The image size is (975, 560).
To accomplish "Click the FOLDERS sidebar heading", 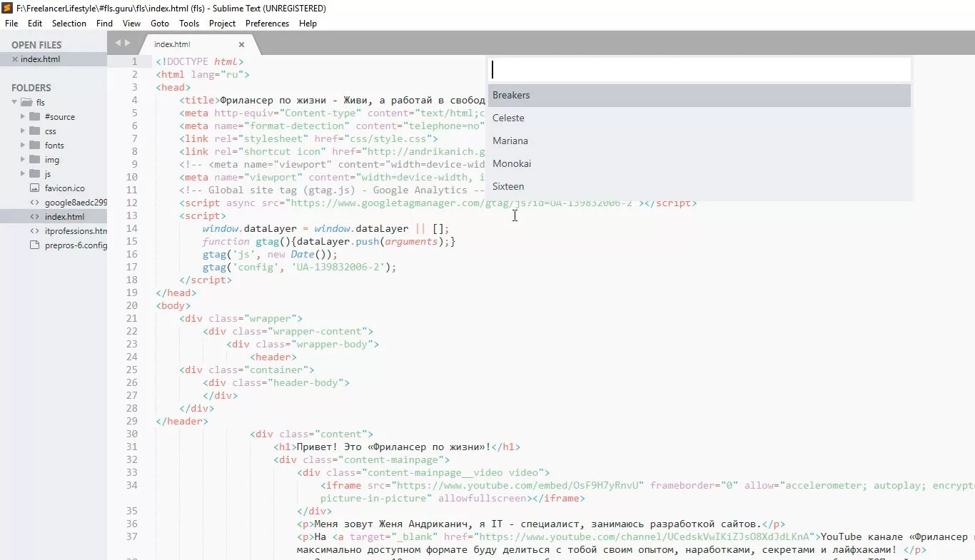I will pos(31,88).
